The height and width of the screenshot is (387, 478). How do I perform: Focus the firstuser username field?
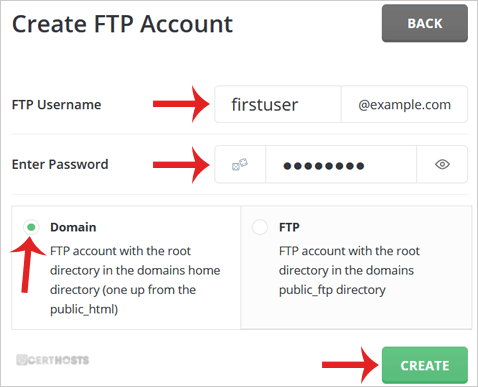278,104
